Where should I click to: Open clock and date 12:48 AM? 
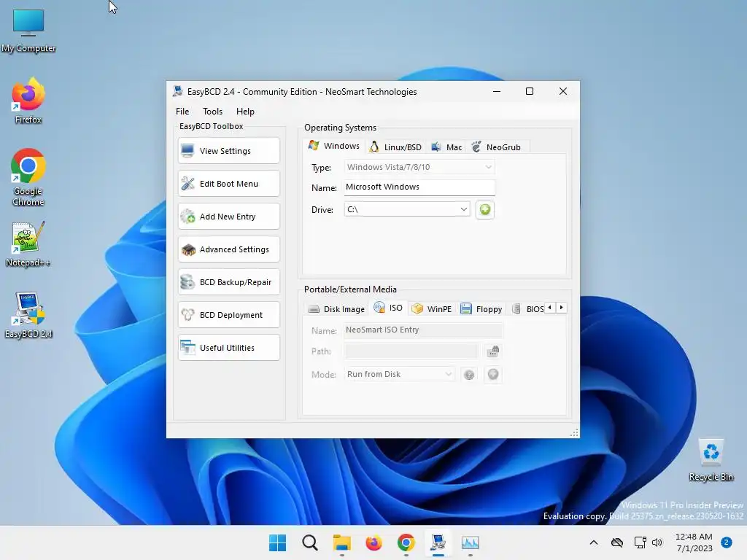pyautogui.click(x=694, y=542)
